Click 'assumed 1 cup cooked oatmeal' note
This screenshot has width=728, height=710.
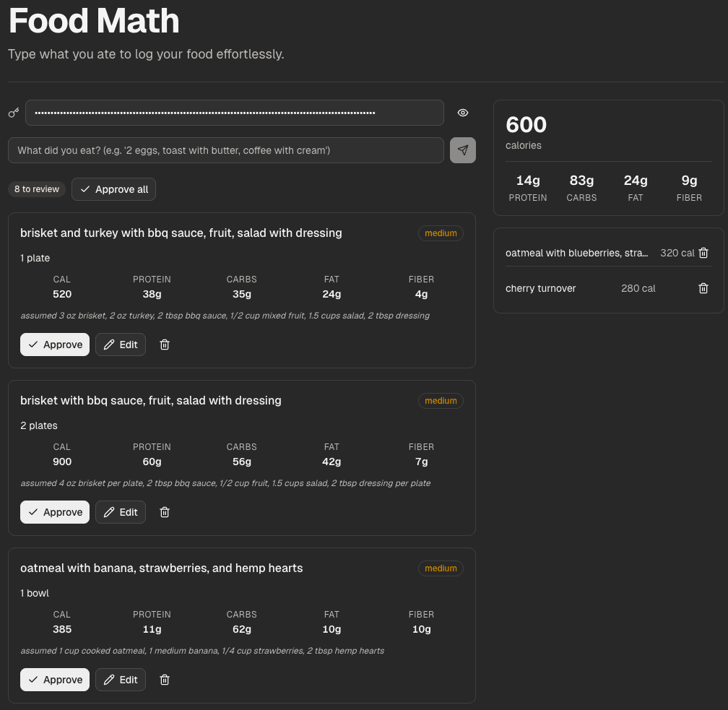coord(202,651)
